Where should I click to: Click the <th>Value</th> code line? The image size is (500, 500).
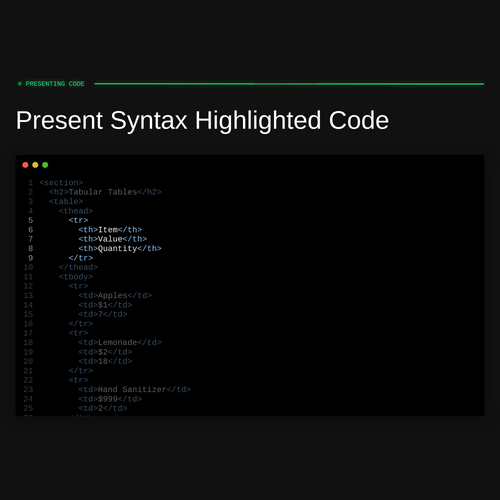(113, 239)
